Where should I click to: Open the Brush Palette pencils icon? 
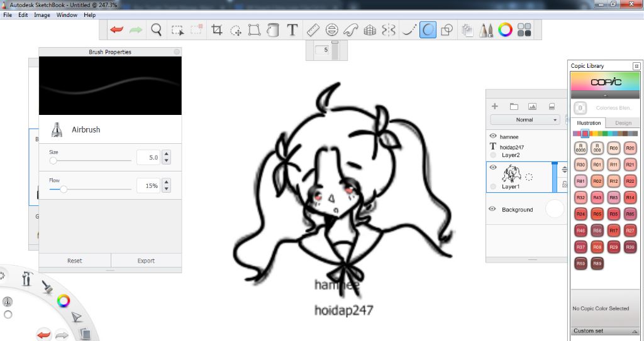(x=486, y=30)
